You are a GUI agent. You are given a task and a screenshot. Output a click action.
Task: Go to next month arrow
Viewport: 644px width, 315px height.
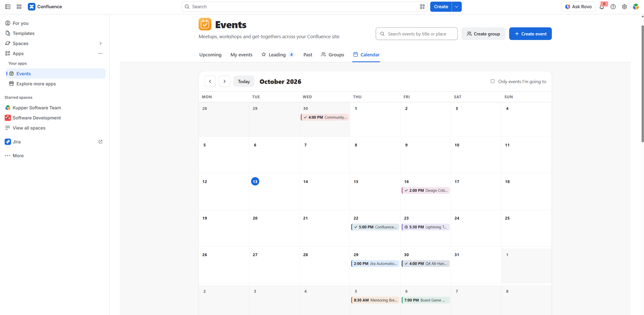(224, 81)
